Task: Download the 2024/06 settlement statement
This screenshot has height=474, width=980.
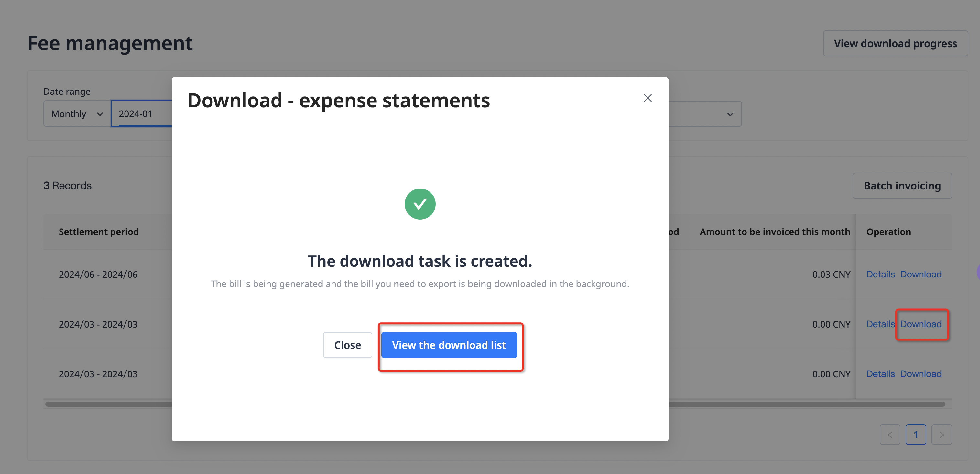Action: 921,274
